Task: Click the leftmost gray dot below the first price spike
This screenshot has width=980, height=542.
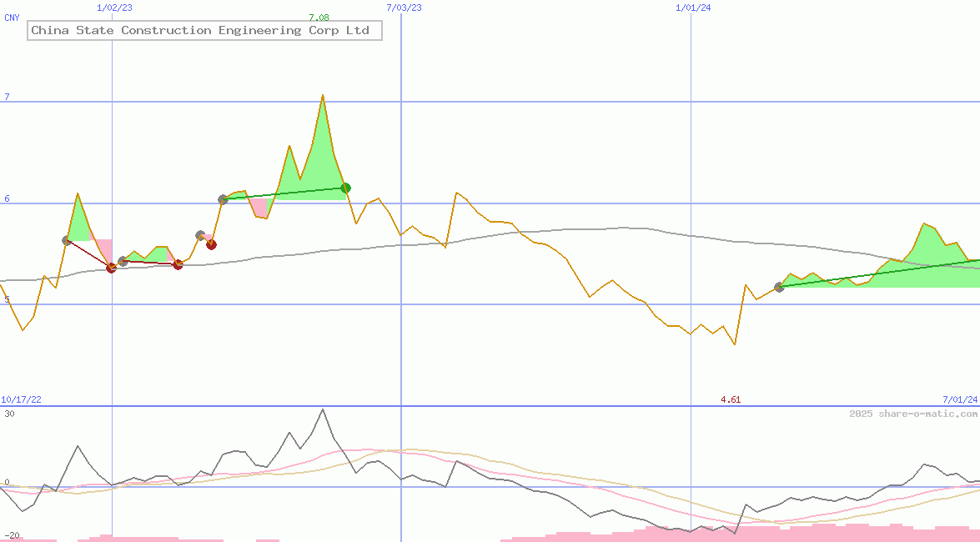Action: (67, 240)
